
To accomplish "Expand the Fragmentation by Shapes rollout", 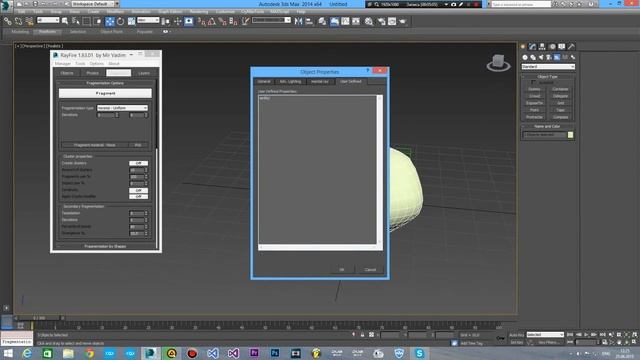I will pyautogui.click(x=105, y=247).
